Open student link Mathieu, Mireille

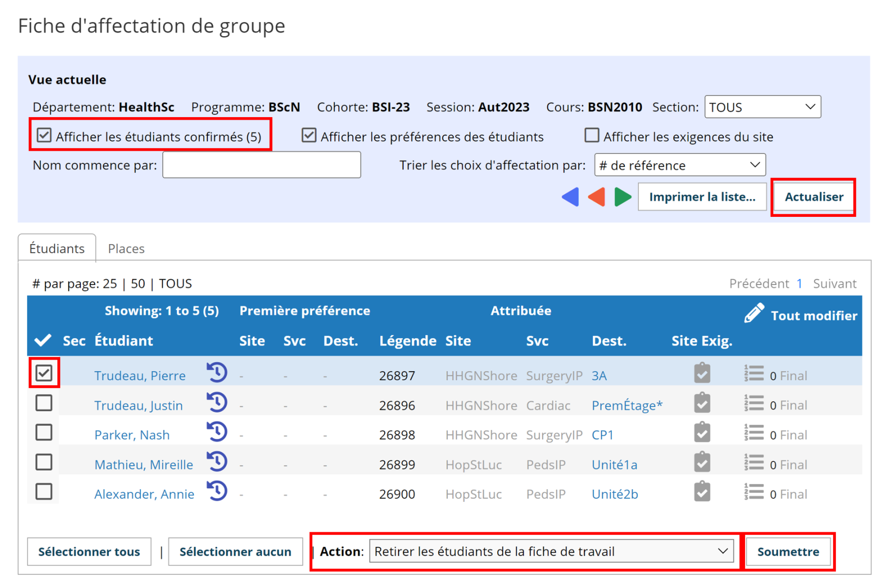click(143, 465)
